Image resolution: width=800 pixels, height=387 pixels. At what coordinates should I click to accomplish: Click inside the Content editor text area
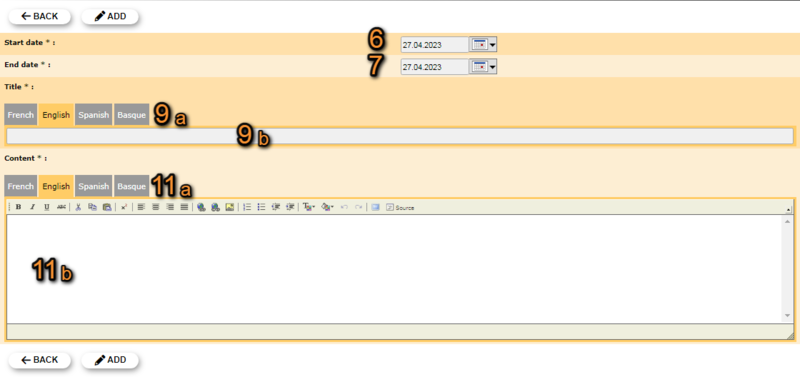click(x=394, y=269)
